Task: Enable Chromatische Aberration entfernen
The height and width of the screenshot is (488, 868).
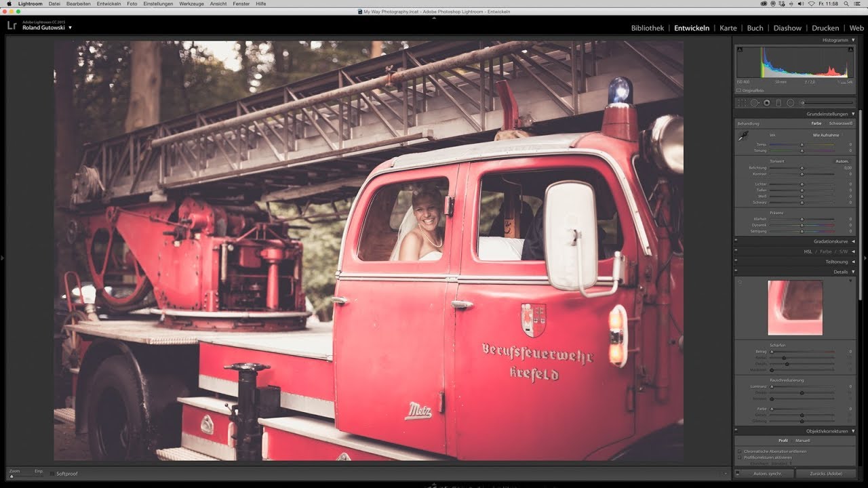Action: pos(739,451)
